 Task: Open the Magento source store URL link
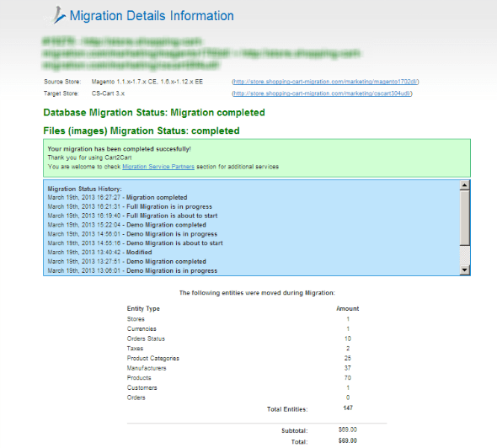point(325,82)
